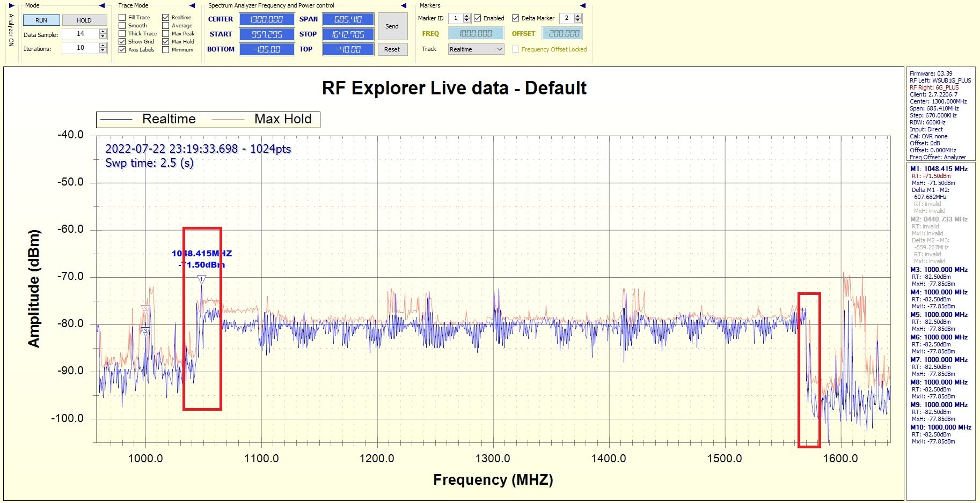Expand the Analyzer ON side panel arrow
Image resolution: width=980 pixels, height=503 pixels.
tap(11, 6)
